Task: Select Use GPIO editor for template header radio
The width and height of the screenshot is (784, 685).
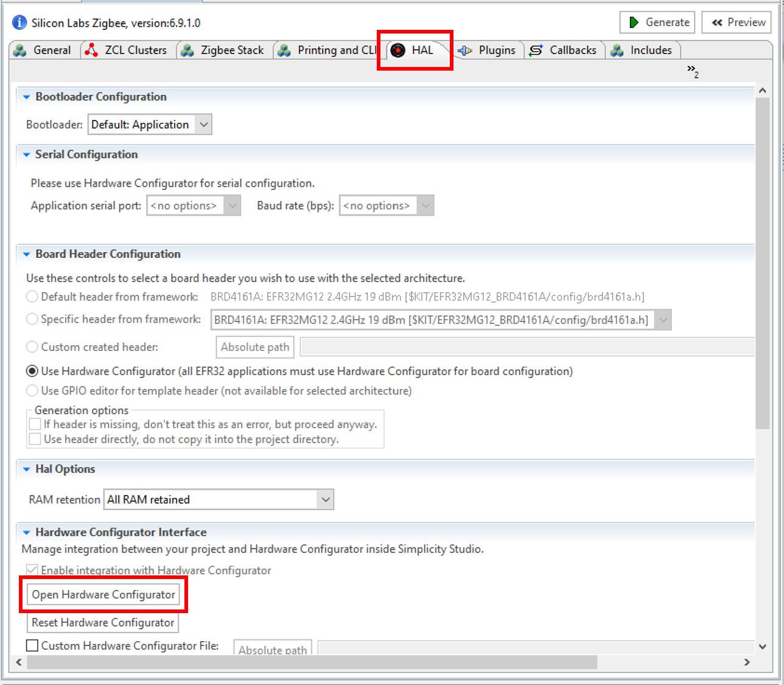Action: (32, 391)
